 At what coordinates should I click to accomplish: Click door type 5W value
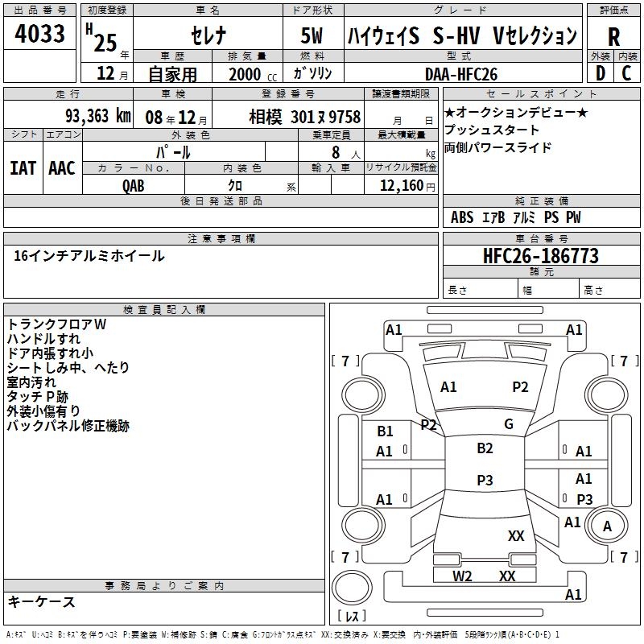point(312,35)
